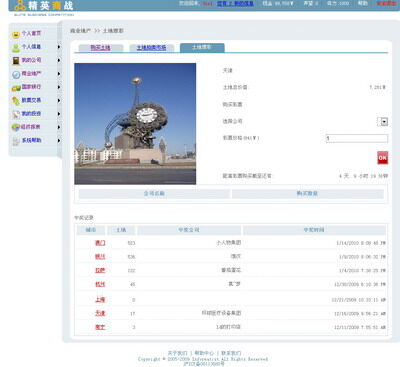Switch to the 土地拍卖市场 tab
Viewport: 400px width, 367px height.
(x=151, y=48)
